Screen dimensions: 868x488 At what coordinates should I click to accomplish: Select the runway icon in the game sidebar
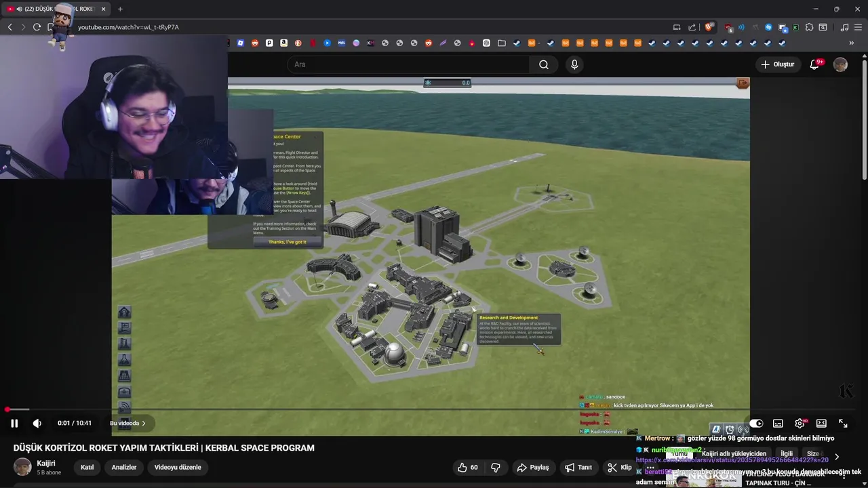coord(124,376)
